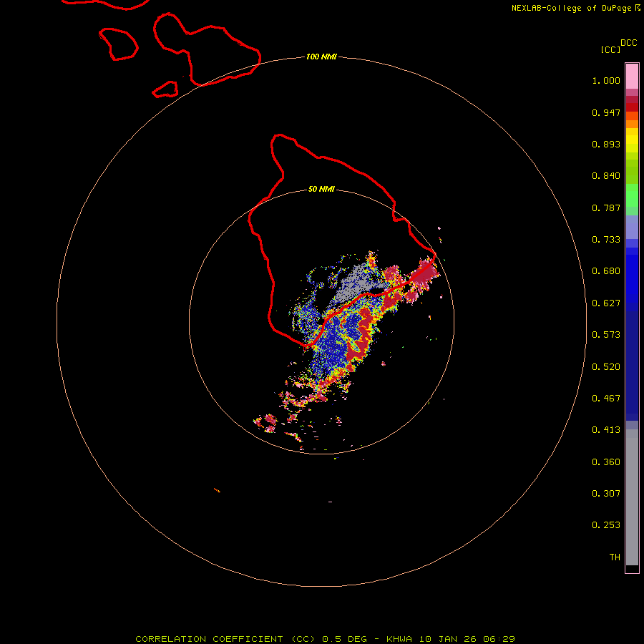Select the 50 NMI range ring label
This screenshot has width=644, height=644.
(321, 189)
